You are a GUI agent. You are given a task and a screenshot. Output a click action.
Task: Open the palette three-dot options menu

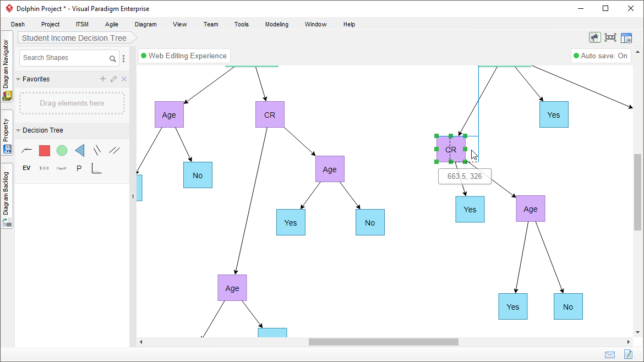[x=124, y=59]
